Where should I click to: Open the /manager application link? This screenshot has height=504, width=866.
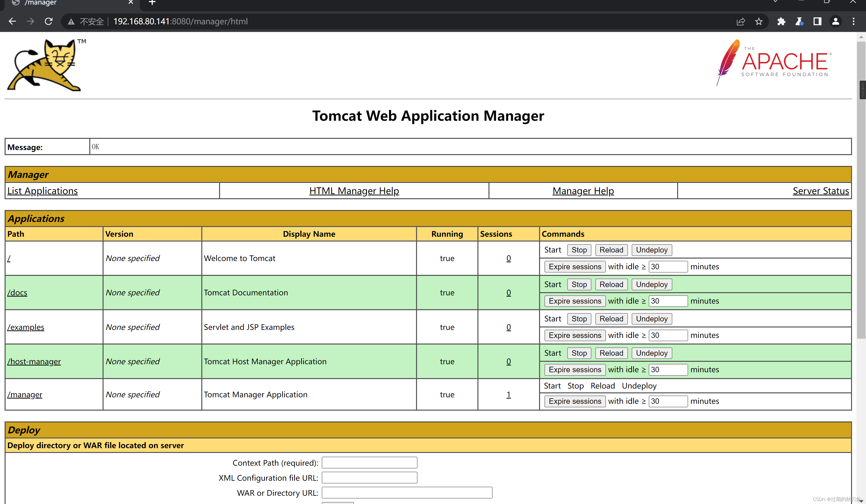click(25, 394)
